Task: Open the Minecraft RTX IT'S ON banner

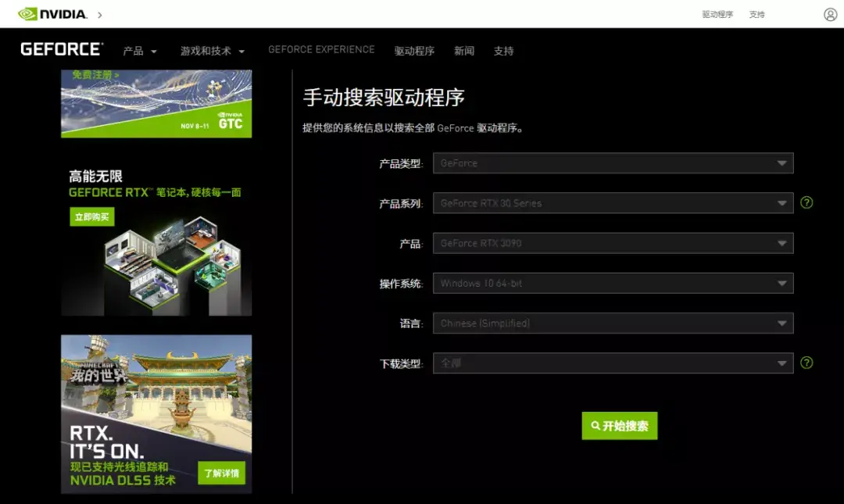Action: tap(156, 414)
